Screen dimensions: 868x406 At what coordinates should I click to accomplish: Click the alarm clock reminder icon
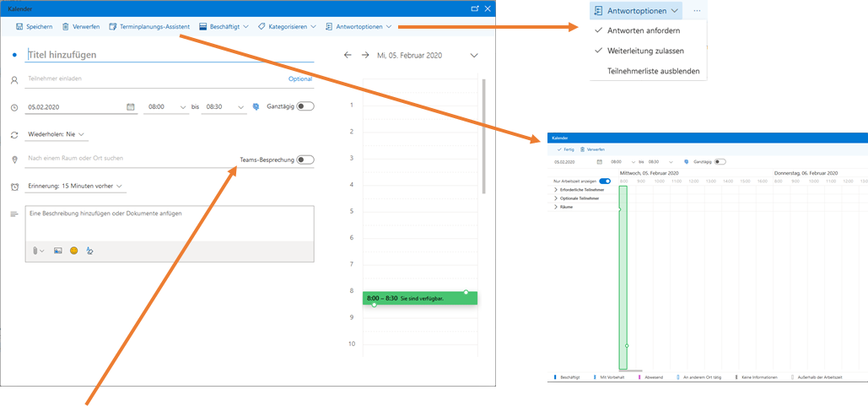tap(14, 187)
